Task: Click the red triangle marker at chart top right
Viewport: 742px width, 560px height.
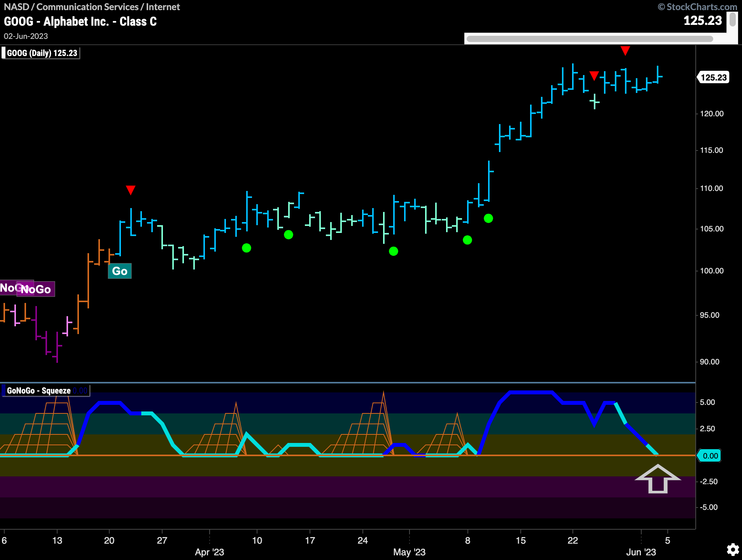Action: 625,51
